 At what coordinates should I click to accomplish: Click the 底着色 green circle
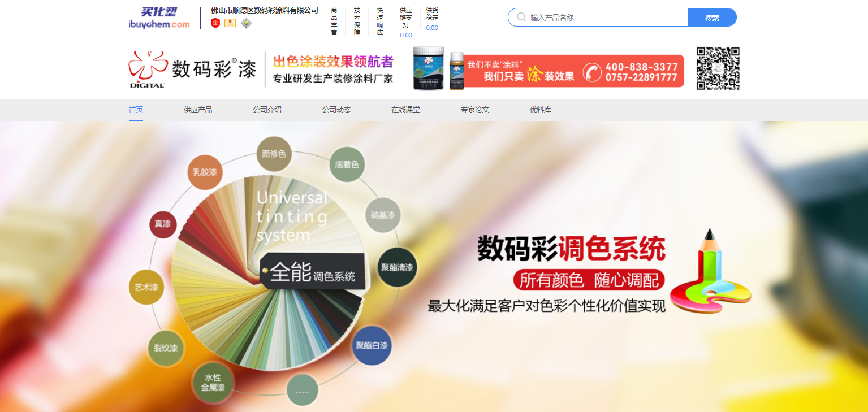pos(347,164)
